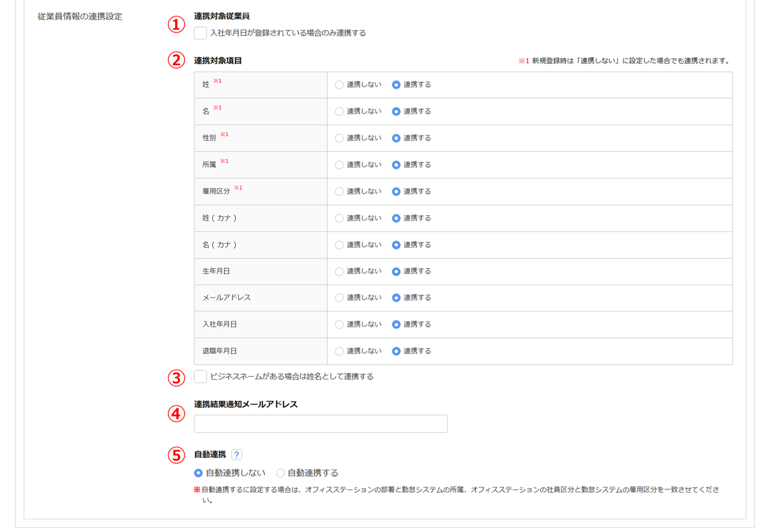Click the 自動連携するに設定する場合は warning note

pyautogui.click(x=457, y=495)
